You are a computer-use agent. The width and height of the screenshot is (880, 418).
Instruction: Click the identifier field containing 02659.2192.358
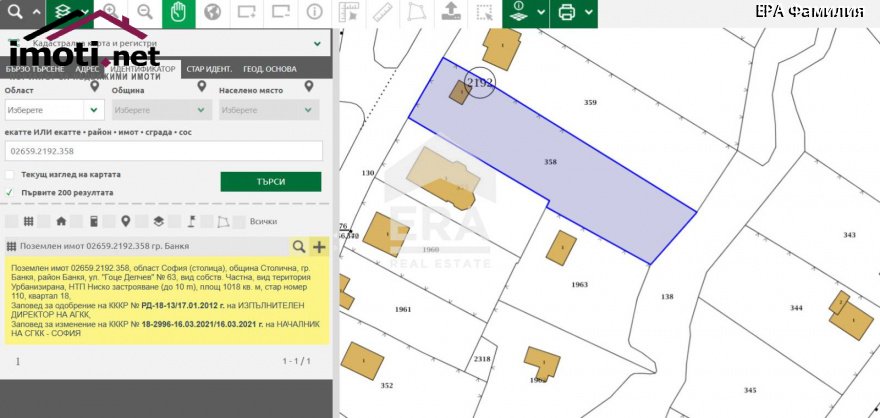pos(163,151)
